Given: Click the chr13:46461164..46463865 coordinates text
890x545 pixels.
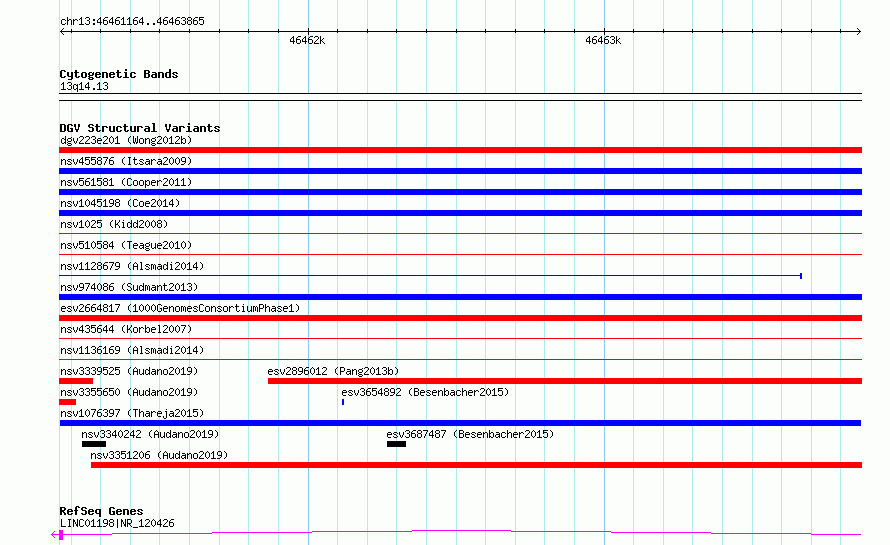Looking at the screenshot, I should pyautogui.click(x=132, y=21).
